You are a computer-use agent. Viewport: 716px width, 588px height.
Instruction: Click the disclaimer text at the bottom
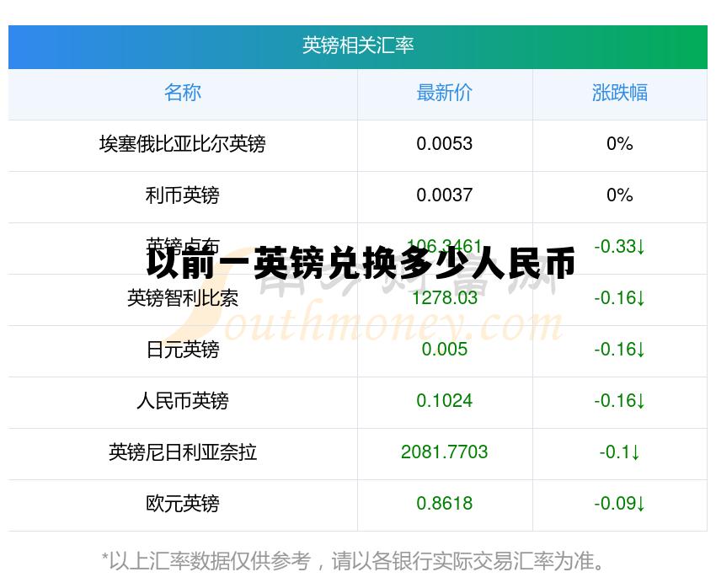click(x=358, y=558)
